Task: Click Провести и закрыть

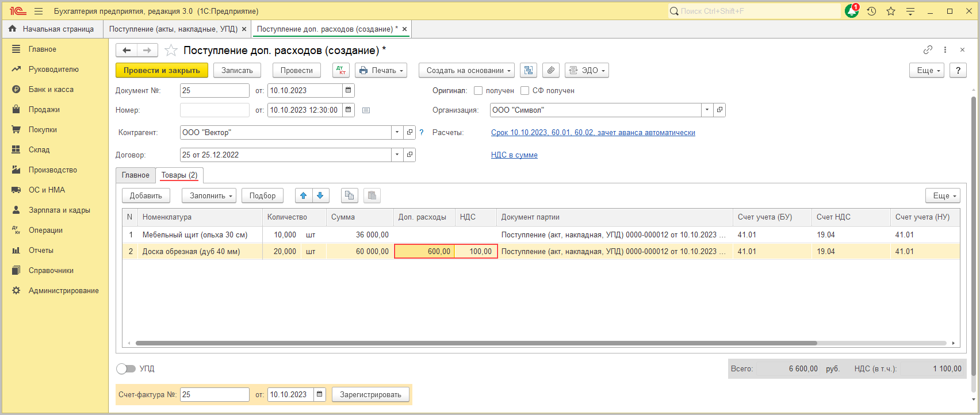Action: pyautogui.click(x=162, y=70)
